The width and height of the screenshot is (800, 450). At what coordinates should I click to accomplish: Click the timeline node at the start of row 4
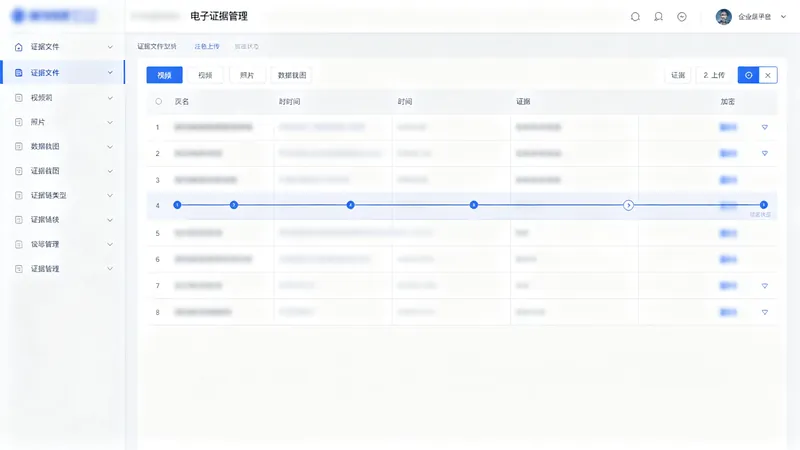pyautogui.click(x=177, y=205)
